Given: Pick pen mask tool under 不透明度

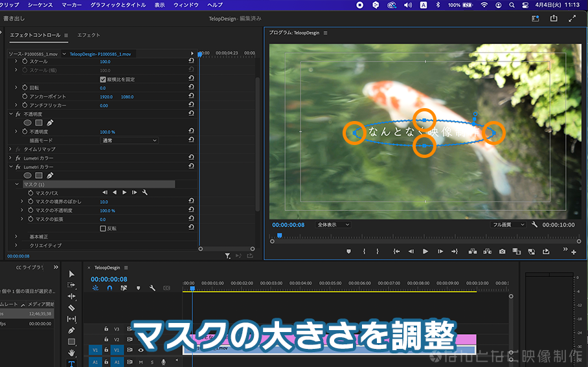Looking at the screenshot, I should pyautogui.click(x=50, y=122).
